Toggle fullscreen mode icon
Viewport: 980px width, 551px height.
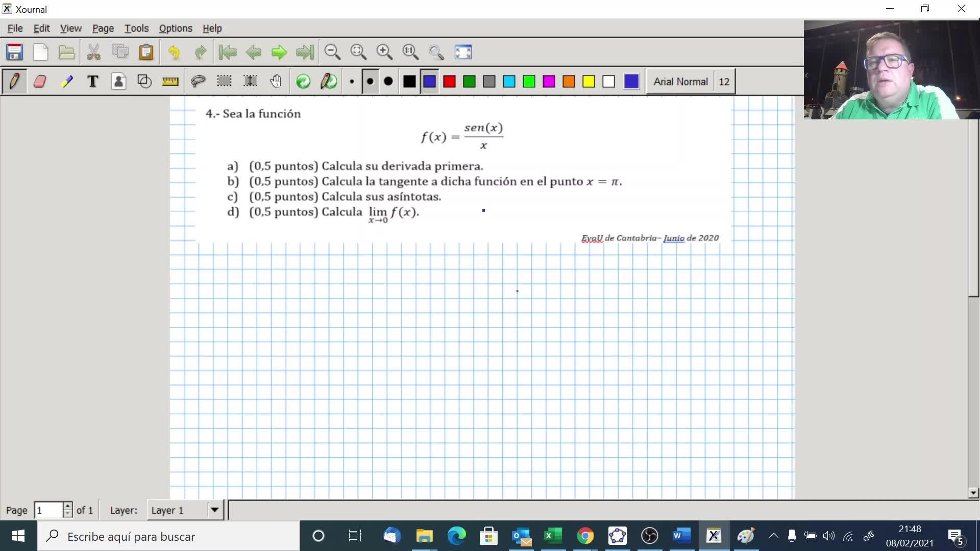[x=463, y=52]
